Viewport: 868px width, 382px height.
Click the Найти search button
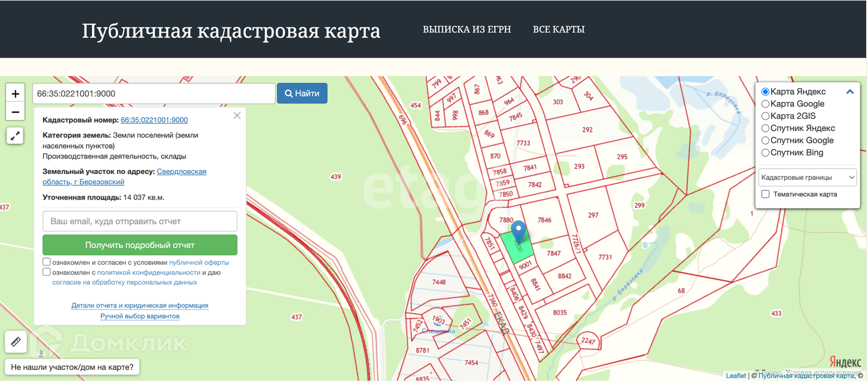click(x=302, y=93)
